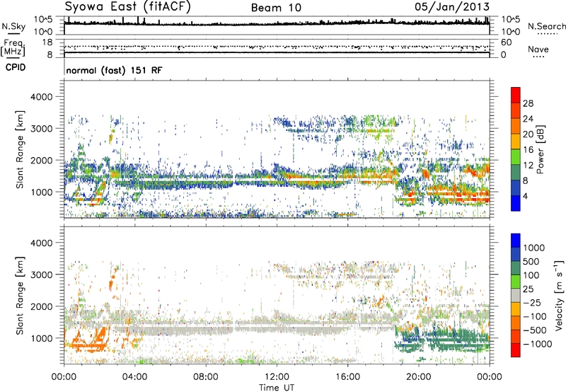Click the '1000' label on Velocity color bar
566x392 pixels.
(534, 248)
